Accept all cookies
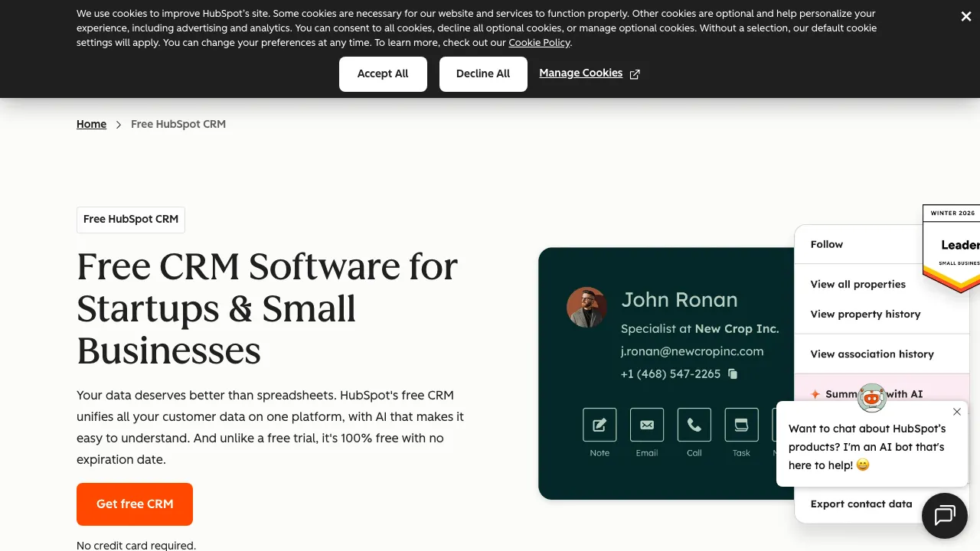The image size is (980, 551). tap(383, 74)
